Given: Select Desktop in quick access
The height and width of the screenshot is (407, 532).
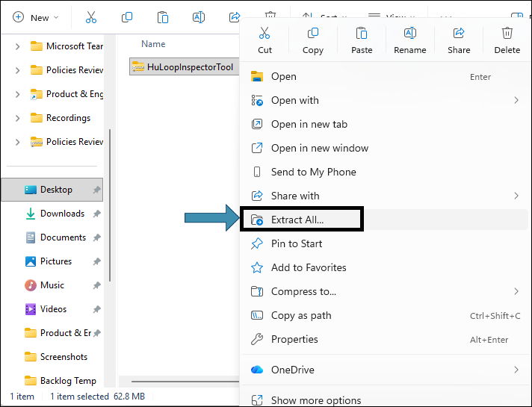Looking at the screenshot, I should click(x=52, y=190).
